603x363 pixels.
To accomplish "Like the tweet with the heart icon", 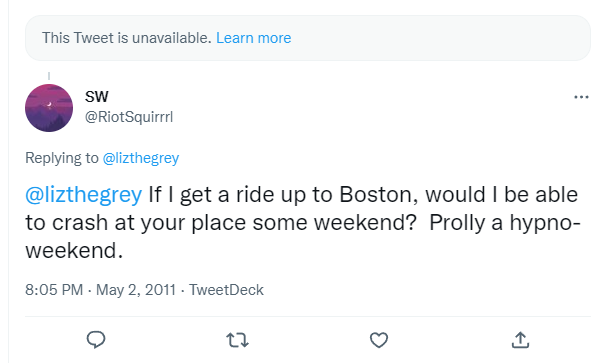I will coord(379,340).
